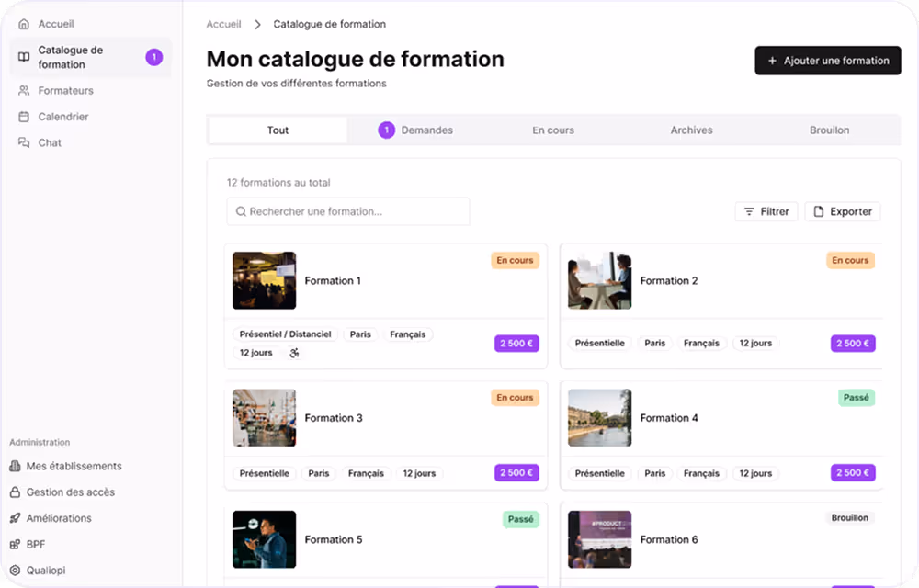This screenshot has width=919, height=588.
Task: Open Formation 1 thumbnail image
Action: 265,280
